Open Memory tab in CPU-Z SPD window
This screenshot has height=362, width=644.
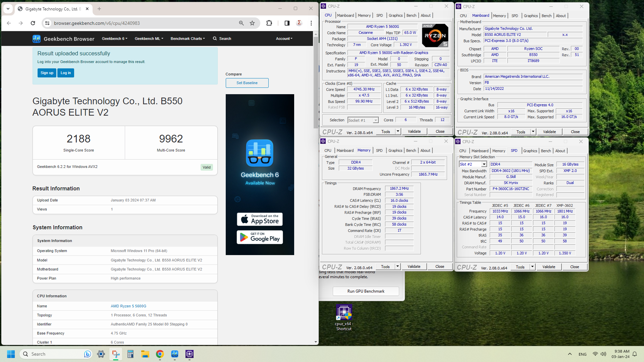pyautogui.click(x=499, y=151)
